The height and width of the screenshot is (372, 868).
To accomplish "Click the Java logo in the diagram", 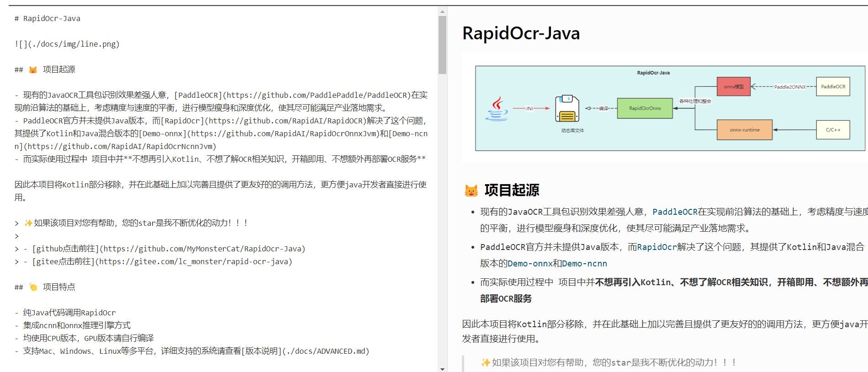I will (497, 109).
